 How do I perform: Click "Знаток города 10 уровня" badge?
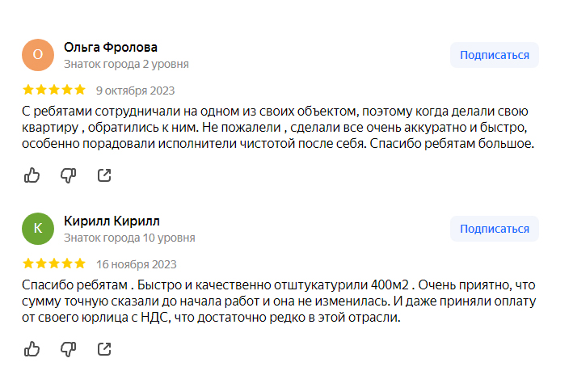129,238
